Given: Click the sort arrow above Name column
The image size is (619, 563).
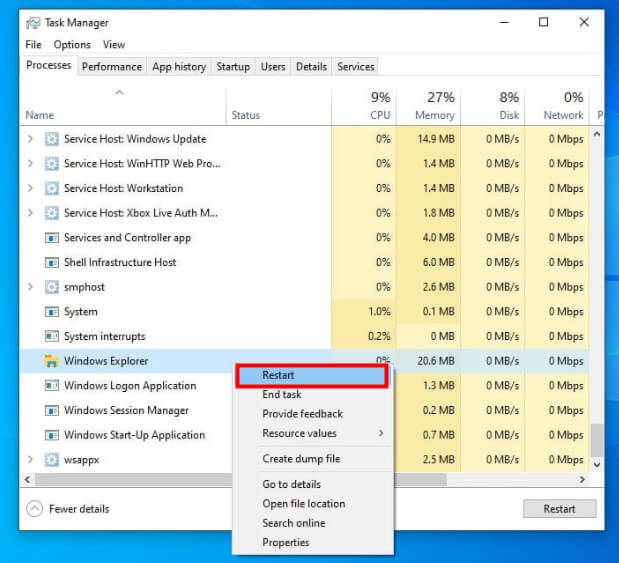Looking at the screenshot, I should tap(119, 93).
